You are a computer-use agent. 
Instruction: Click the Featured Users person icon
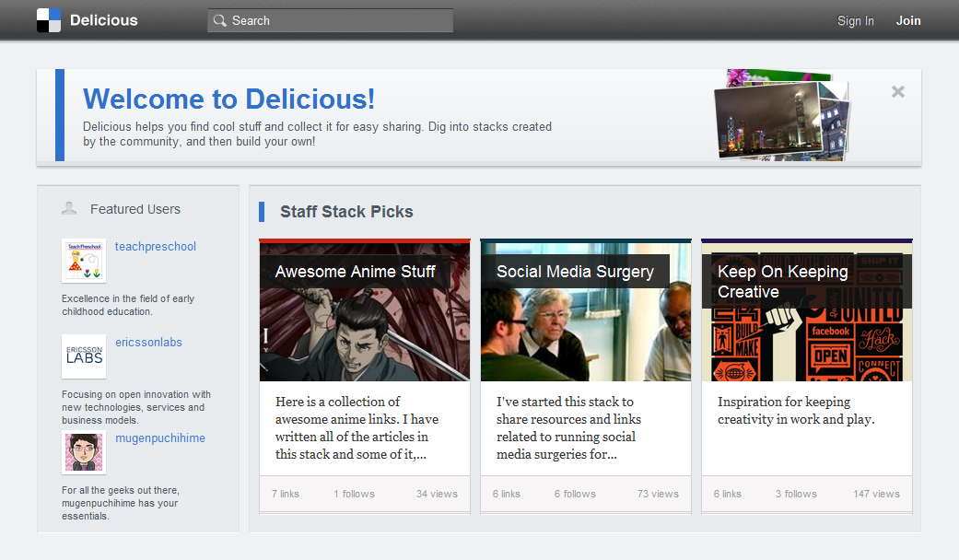coord(69,208)
